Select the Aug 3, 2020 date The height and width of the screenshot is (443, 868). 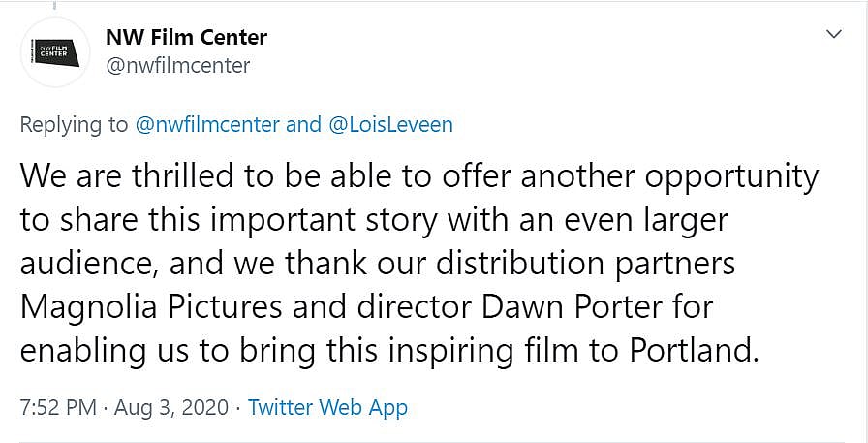[171, 407]
